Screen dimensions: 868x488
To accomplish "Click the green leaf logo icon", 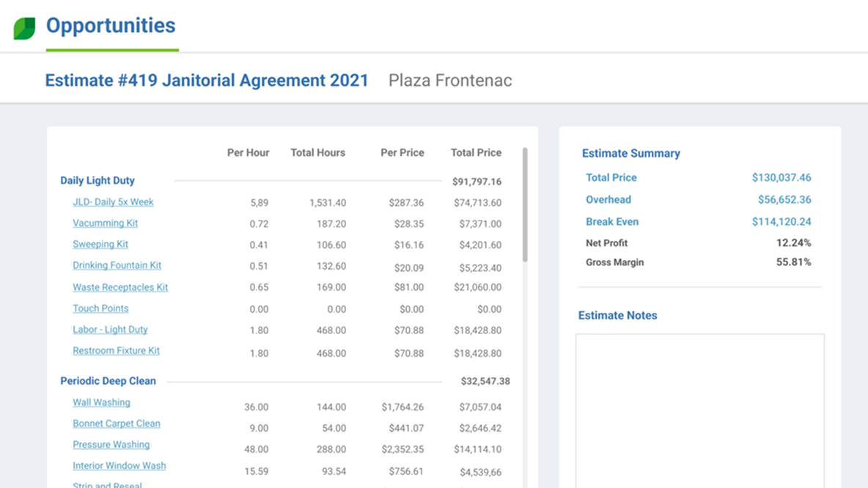I will [x=24, y=29].
